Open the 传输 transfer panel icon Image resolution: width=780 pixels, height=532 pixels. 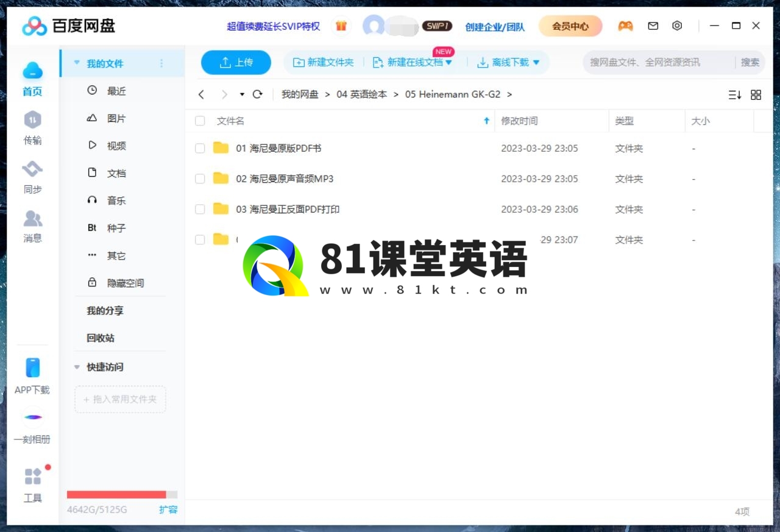pos(32,120)
